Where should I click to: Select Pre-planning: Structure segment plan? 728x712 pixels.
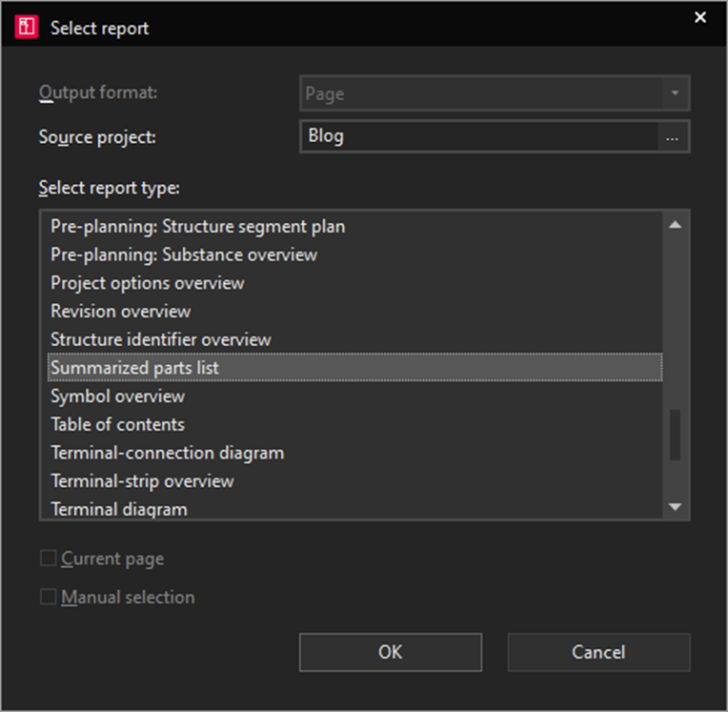point(354,227)
